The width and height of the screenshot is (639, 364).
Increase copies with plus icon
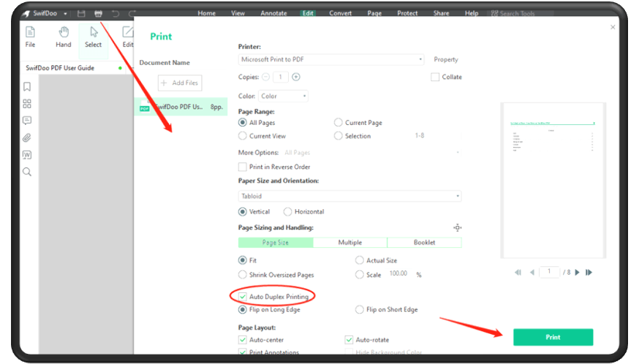coord(296,77)
